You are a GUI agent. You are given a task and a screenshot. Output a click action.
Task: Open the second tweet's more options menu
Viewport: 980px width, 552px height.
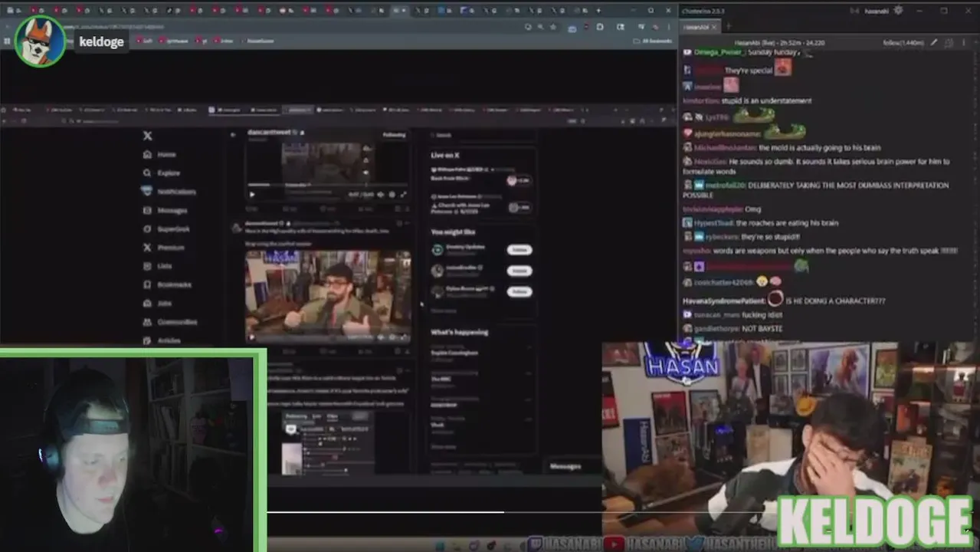[407, 224]
